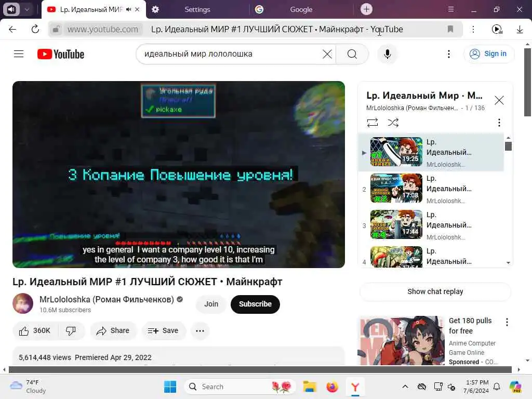
Task: Open the MrLololoshka channel name link
Action: [107, 300]
